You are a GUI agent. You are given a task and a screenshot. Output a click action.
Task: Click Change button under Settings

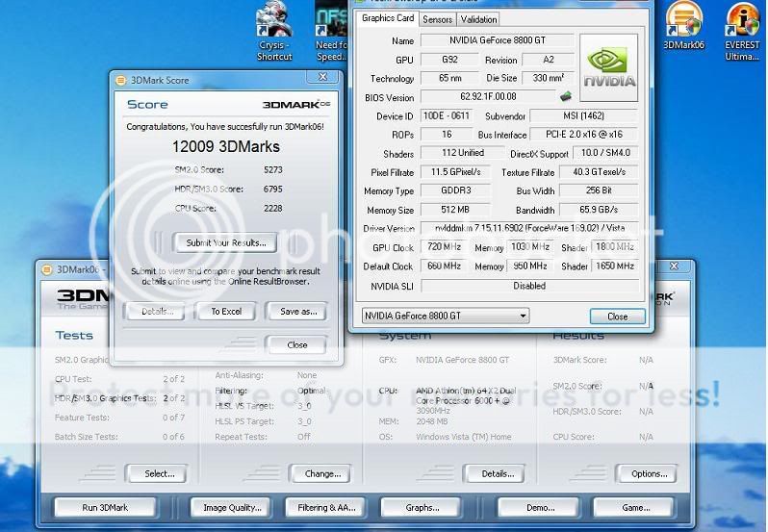[322, 473]
